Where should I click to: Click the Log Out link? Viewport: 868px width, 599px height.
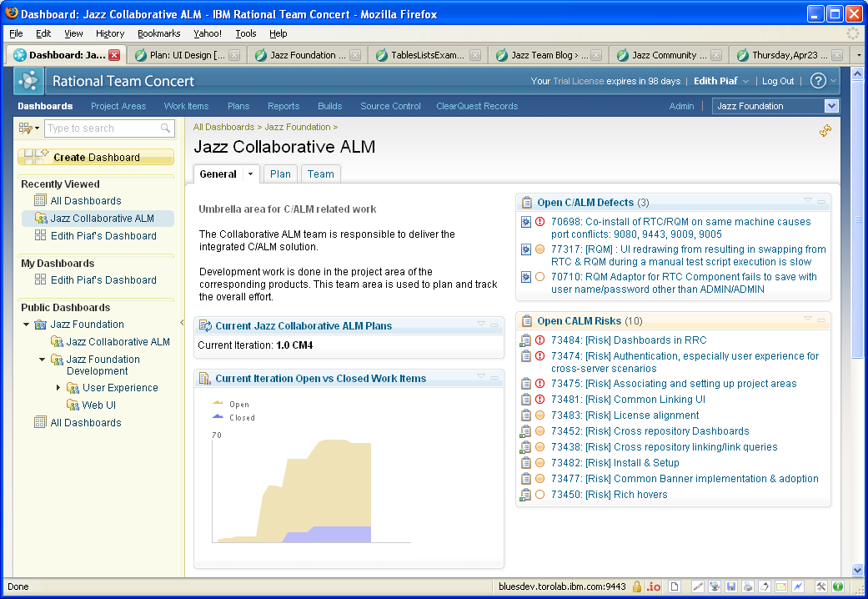pyautogui.click(x=778, y=81)
